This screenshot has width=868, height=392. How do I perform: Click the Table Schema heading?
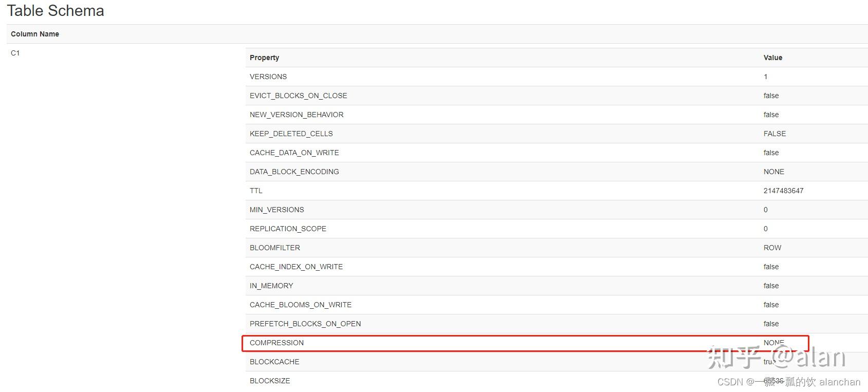56,11
